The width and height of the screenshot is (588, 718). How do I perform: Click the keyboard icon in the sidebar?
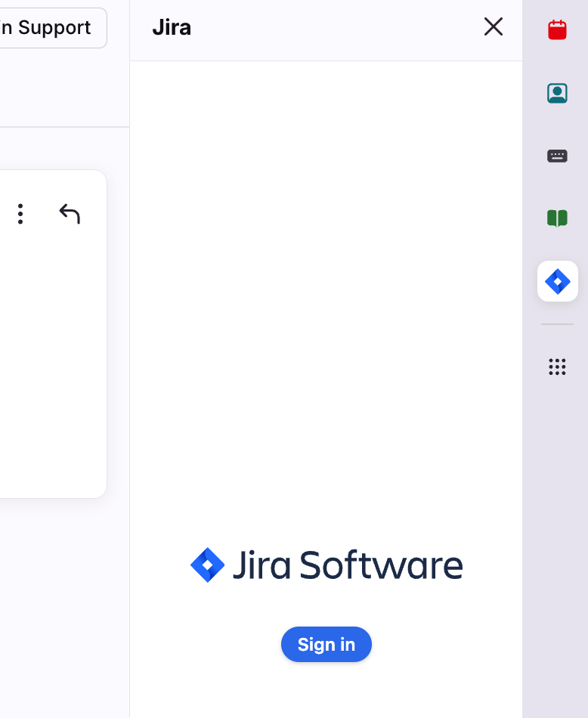pos(557,156)
